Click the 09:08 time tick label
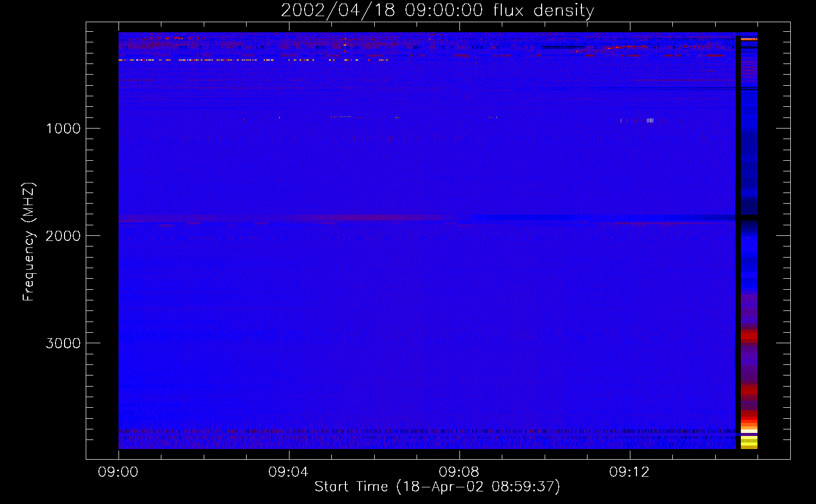Image resolution: width=816 pixels, height=504 pixels. tap(459, 472)
